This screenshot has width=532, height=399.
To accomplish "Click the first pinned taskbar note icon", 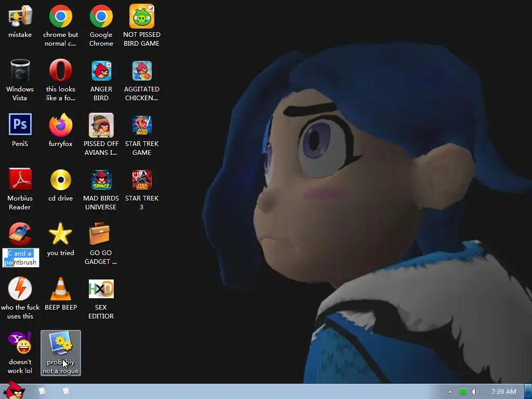I will click(x=42, y=391).
